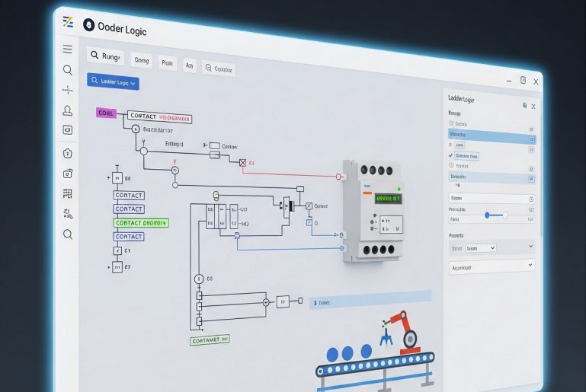The height and width of the screenshot is (392, 586).
Task: Uncheck the checkmark beside Contooter Enas
Action: point(450,155)
